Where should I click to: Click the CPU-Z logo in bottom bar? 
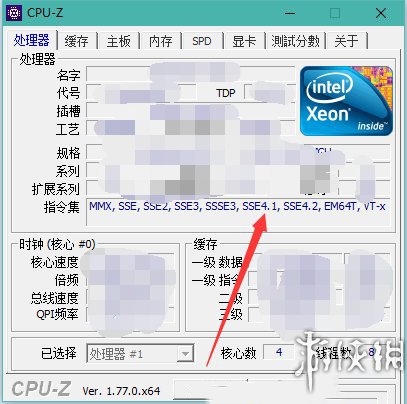coord(41,389)
